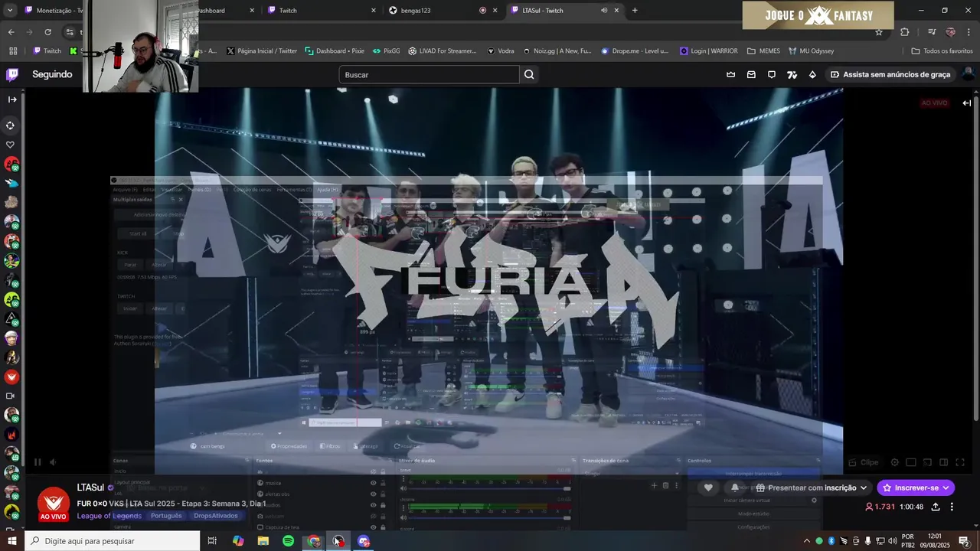The height and width of the screenshot is (551, 980).
Task: Open MU Odyssey bookmark
Action: tap(812, 51)
